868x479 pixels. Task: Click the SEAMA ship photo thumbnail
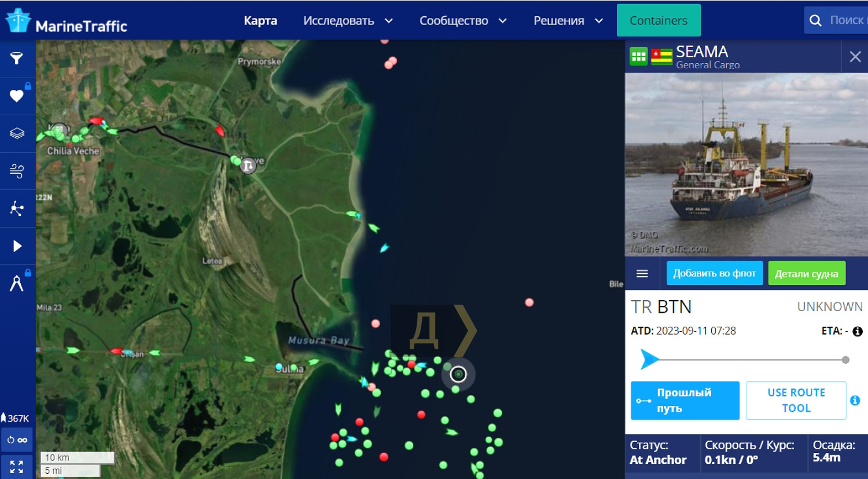pyautogui.click(x=746, y=164)
